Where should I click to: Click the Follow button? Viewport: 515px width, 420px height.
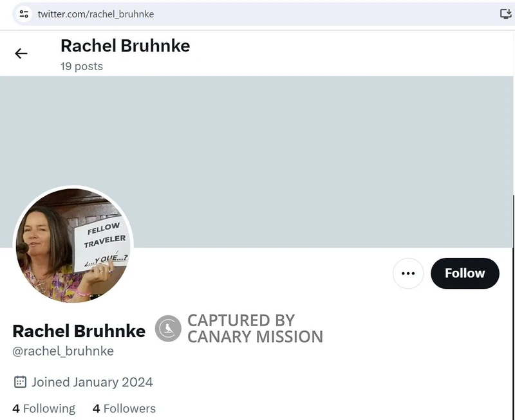(x=465, y=273)
